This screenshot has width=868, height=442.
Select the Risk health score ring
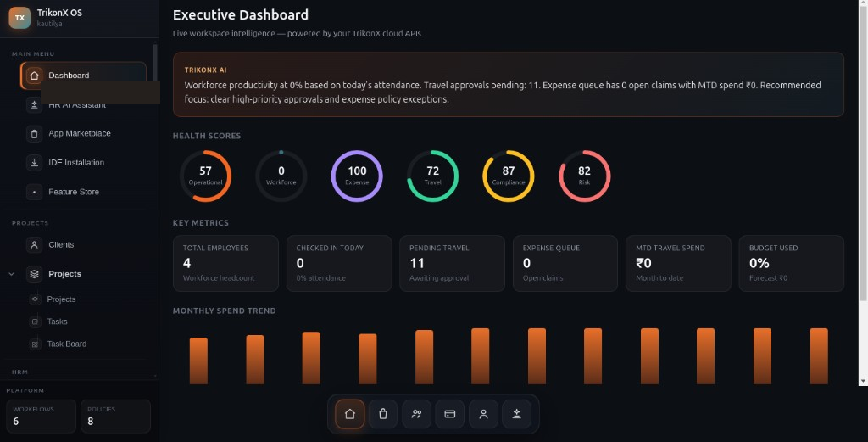(584, 176)
